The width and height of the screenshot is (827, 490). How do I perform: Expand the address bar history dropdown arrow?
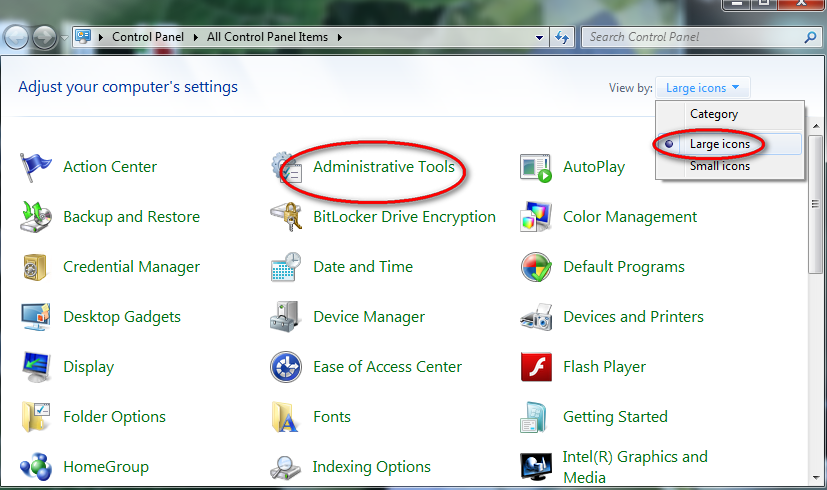pos(539,37)
